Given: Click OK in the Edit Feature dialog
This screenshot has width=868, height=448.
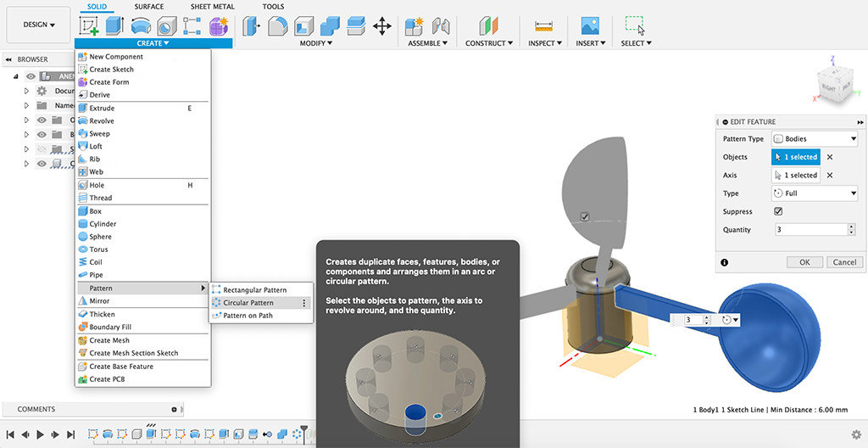Looking at the screenshot, I should (804, 262).
